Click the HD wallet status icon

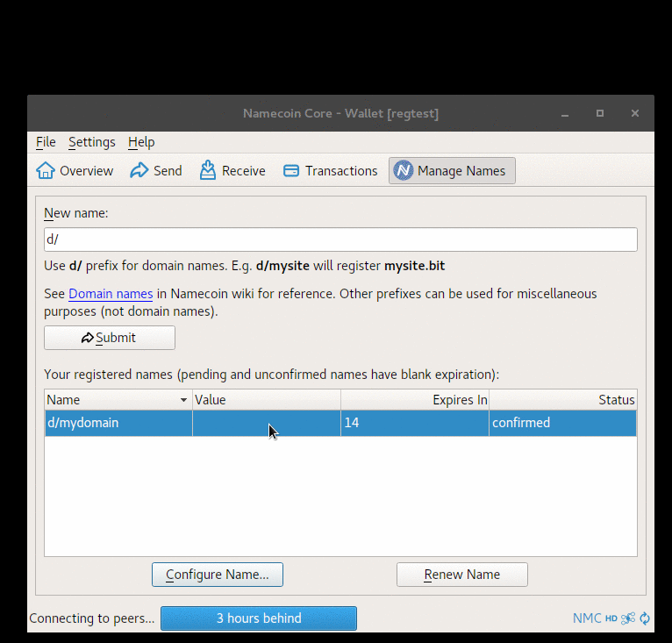(611, 618)
